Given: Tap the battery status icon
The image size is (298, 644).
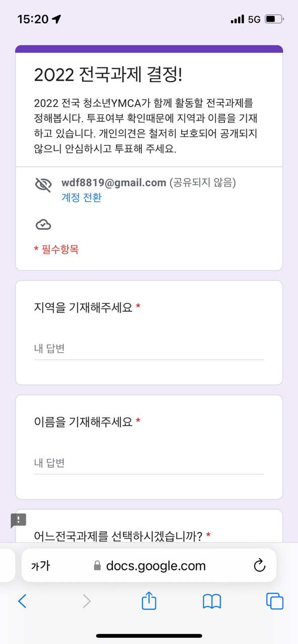Looking at the screenshot, I should pos(274,19).
